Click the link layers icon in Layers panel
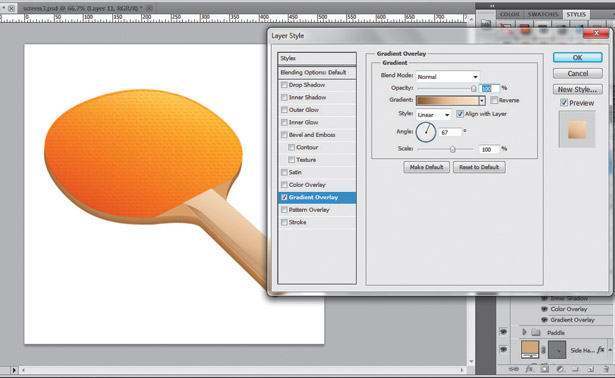Viewport: 615px width, 378px height. click(x=513, y=369)
